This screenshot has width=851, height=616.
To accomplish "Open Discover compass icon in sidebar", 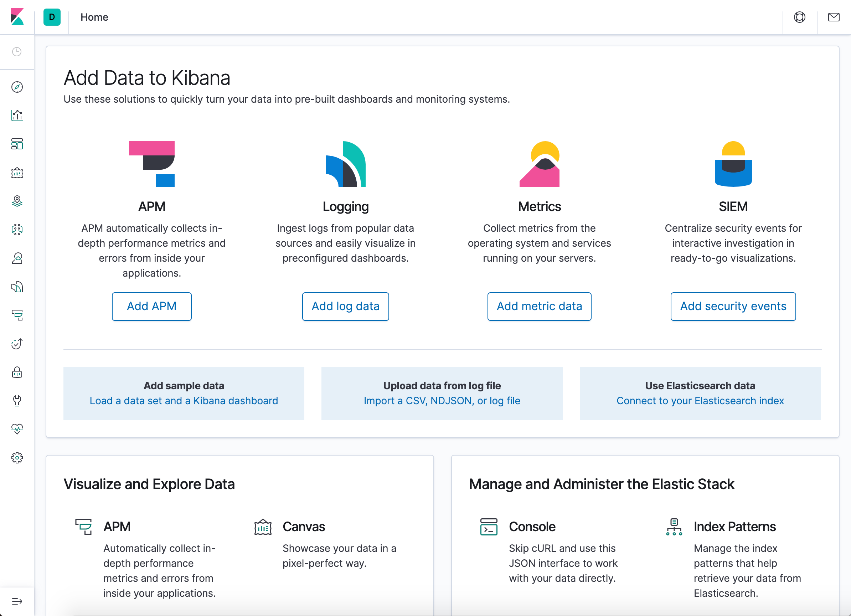I will (17, 87).
